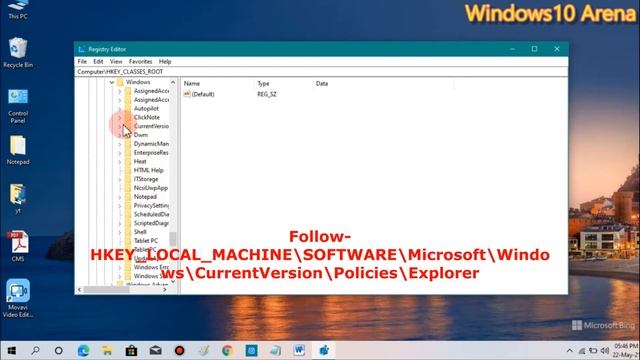Click the Registry Editor taskbar icon
The image size is (640, 360).
(x=324, y=351)
